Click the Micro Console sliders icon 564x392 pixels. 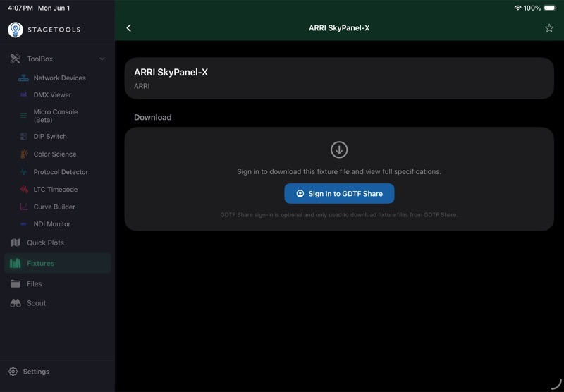click(23, 116)
